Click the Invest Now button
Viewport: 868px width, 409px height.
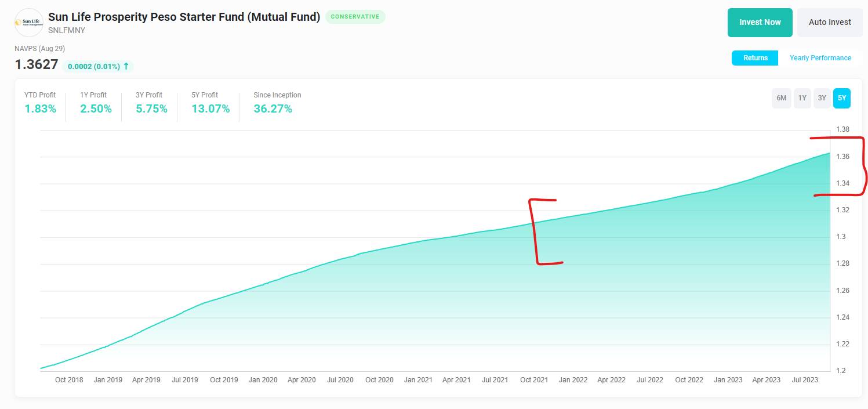[x=760, y=22]
